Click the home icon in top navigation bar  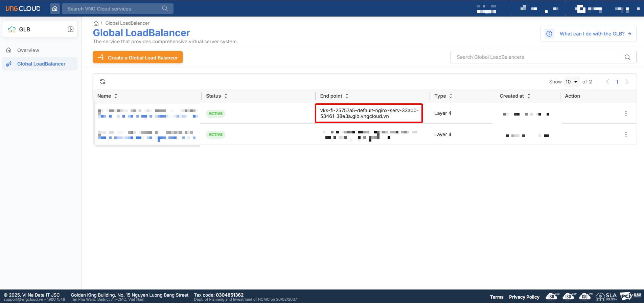pos(55,8)
